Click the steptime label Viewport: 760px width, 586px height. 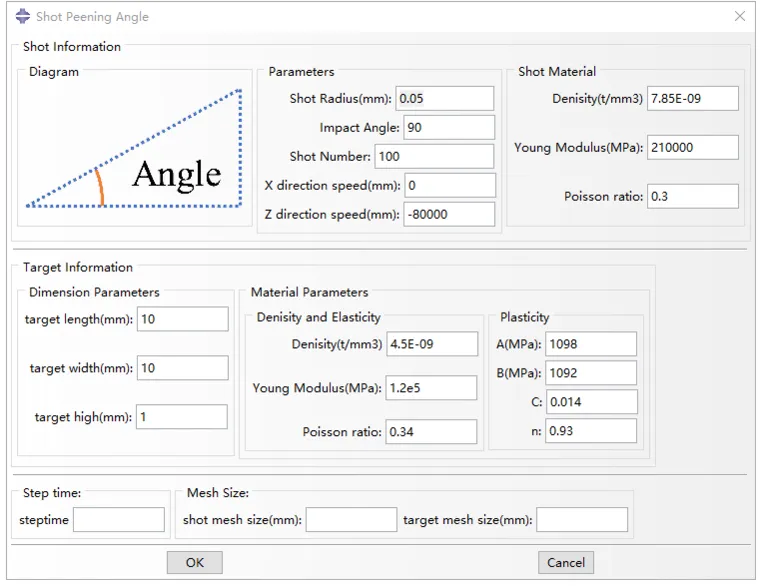pyautogui.click(x=44, y=520)
